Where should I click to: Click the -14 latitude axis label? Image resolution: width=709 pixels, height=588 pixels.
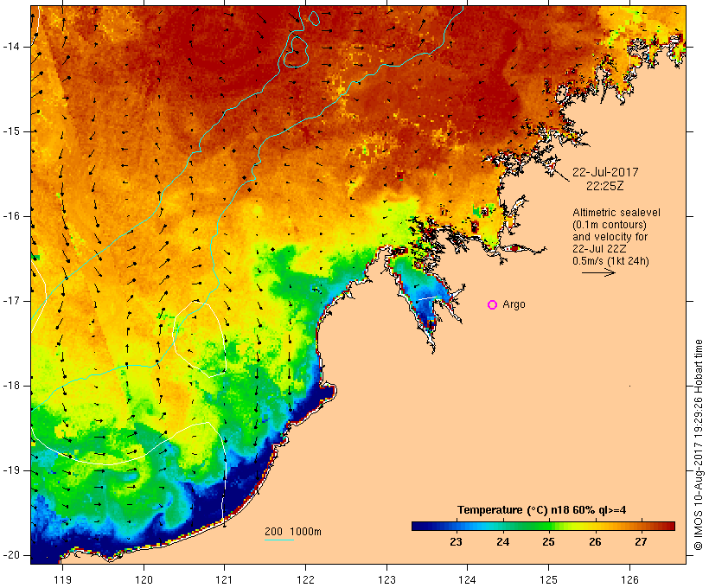(11, 47)
